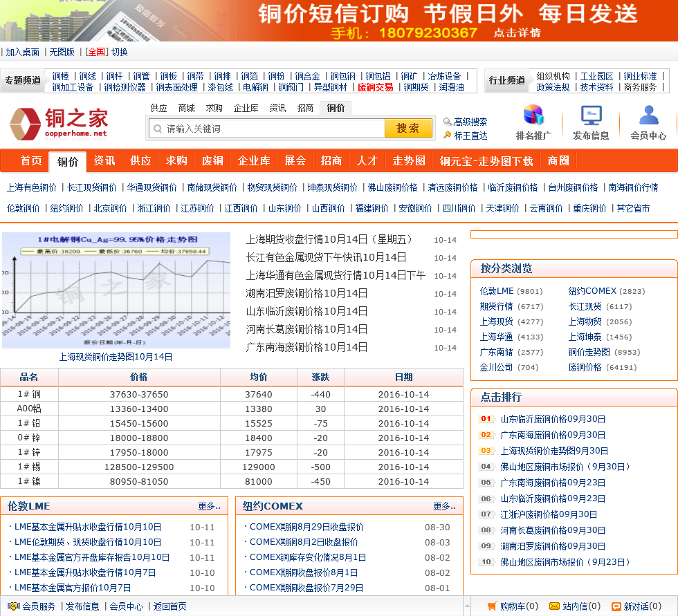The width and height of the screenshot is (678, 616).
Task: Click the 铜之家 copperhome.net logo
Action: pos(59,122)
